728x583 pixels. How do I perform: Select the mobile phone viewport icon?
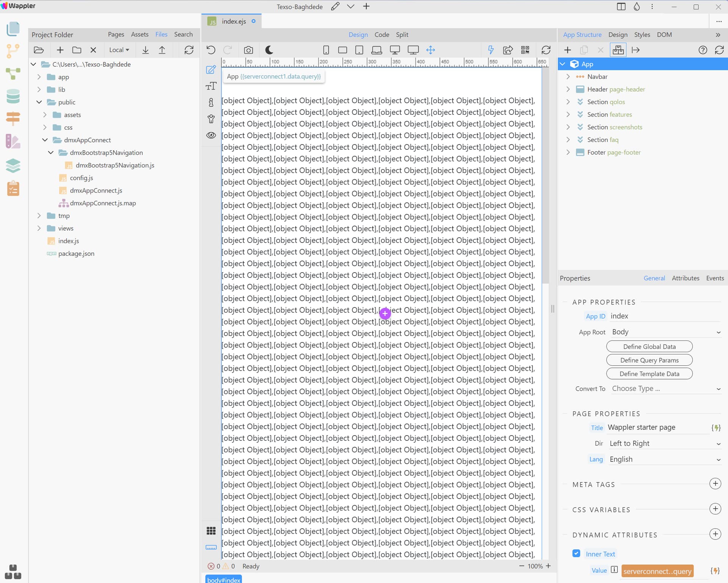pos(326,50)
